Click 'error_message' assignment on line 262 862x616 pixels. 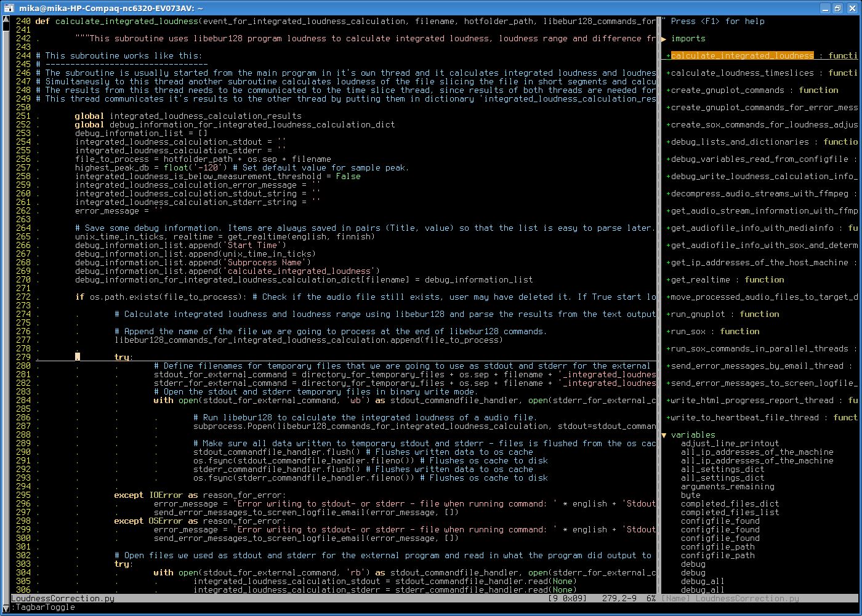click(x=119, y=211)
